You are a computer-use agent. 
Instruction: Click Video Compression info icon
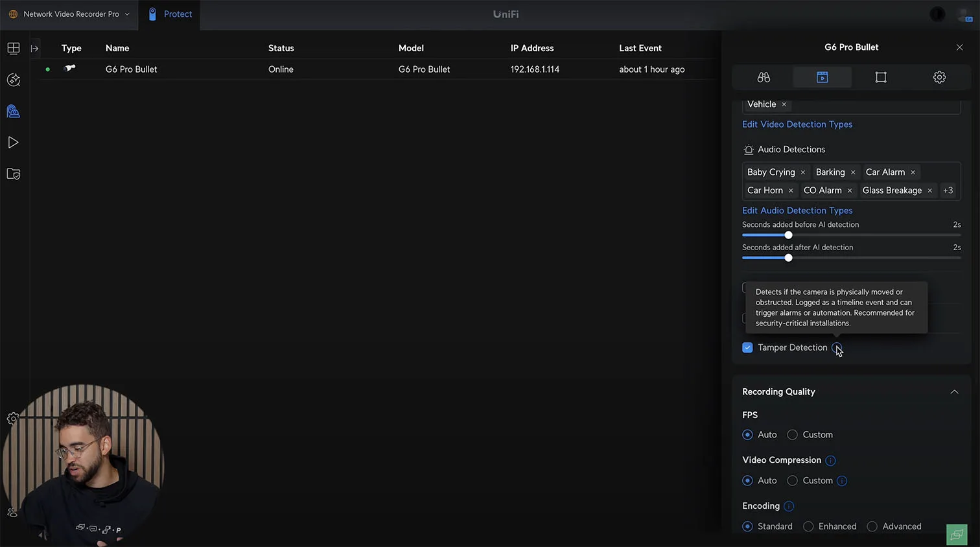pyautogui.click(x=830, y=461)
